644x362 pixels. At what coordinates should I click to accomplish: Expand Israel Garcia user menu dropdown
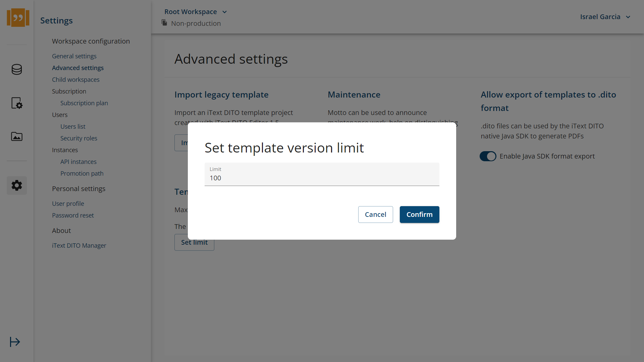coord(605,17)
